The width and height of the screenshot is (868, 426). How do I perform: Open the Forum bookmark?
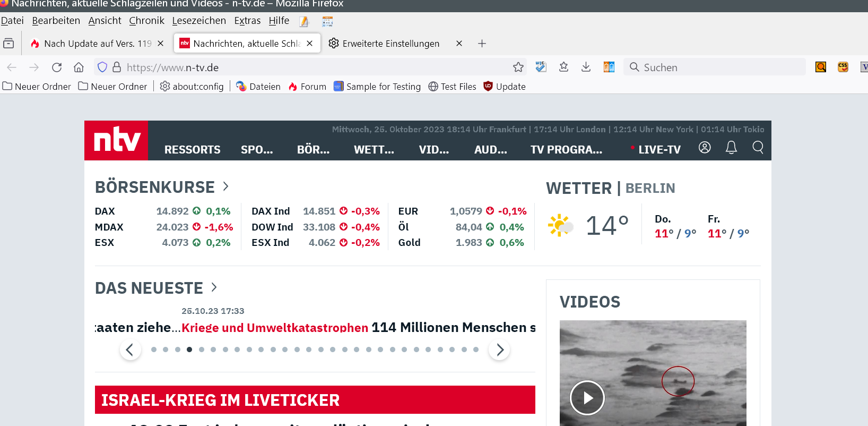tap(307, 87)
